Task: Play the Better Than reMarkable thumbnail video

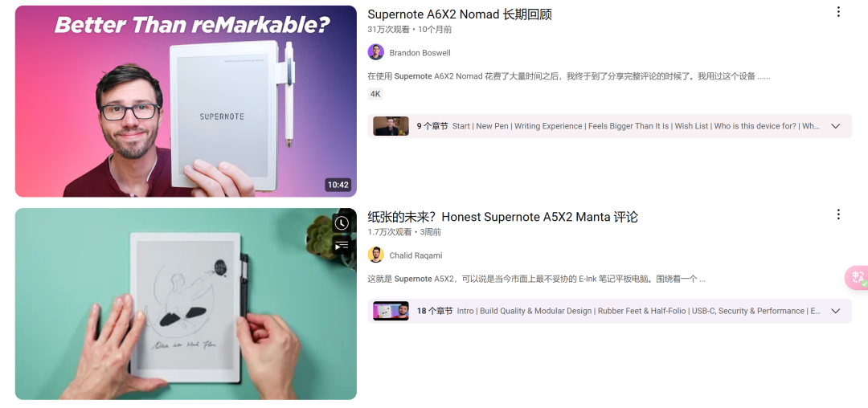Action: [186, 101]
